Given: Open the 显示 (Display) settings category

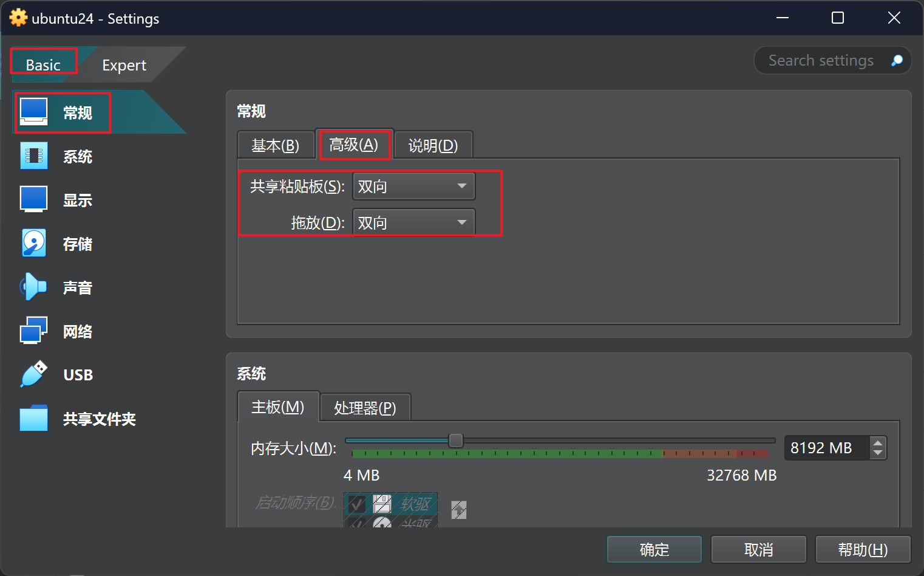Looking at the screenshot, I should click(78, 201).
